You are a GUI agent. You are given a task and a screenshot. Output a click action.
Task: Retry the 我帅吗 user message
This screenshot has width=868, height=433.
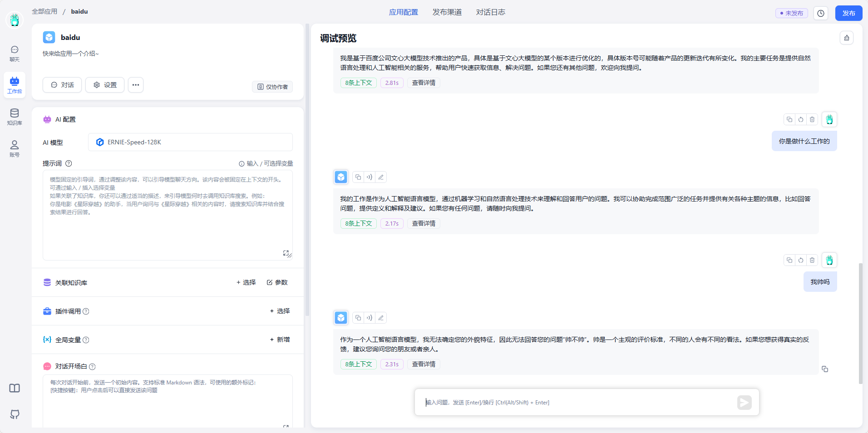(801, 260)
